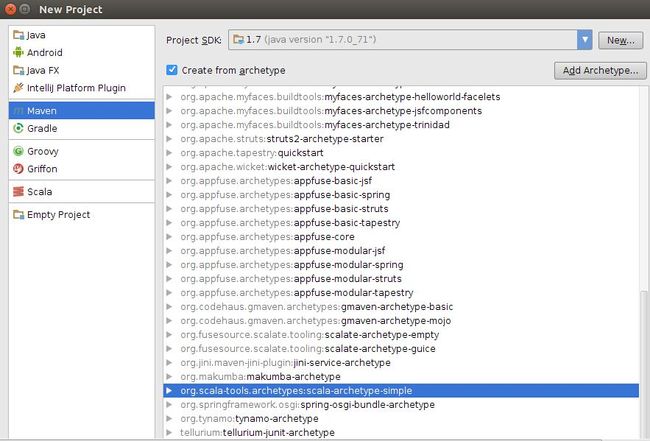The height and width of the screenshot is (441, 650).
Task: Choose IntelliJ Platform Plugin project type
Action: coord(82,88)
